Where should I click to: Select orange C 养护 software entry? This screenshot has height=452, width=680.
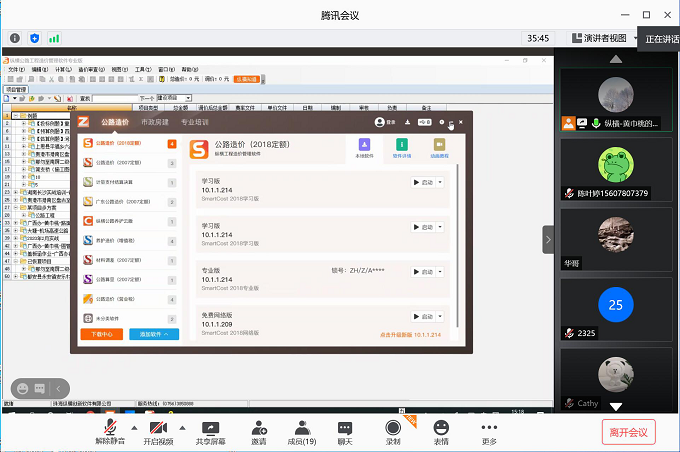pyautogui.click(x=130, y=221)
